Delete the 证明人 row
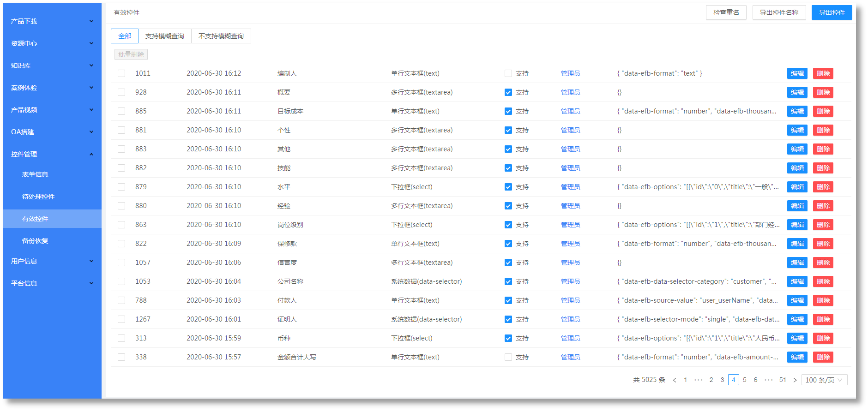Image resolution: width=868 pixels, height=412 pixels. 823,319
